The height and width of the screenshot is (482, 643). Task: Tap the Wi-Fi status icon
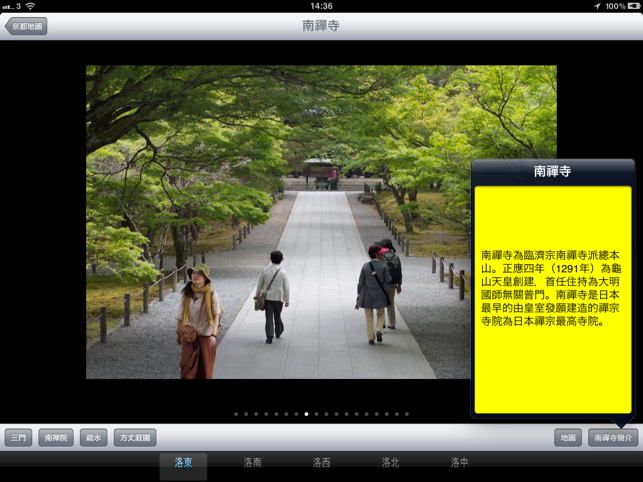pos(30,6)
